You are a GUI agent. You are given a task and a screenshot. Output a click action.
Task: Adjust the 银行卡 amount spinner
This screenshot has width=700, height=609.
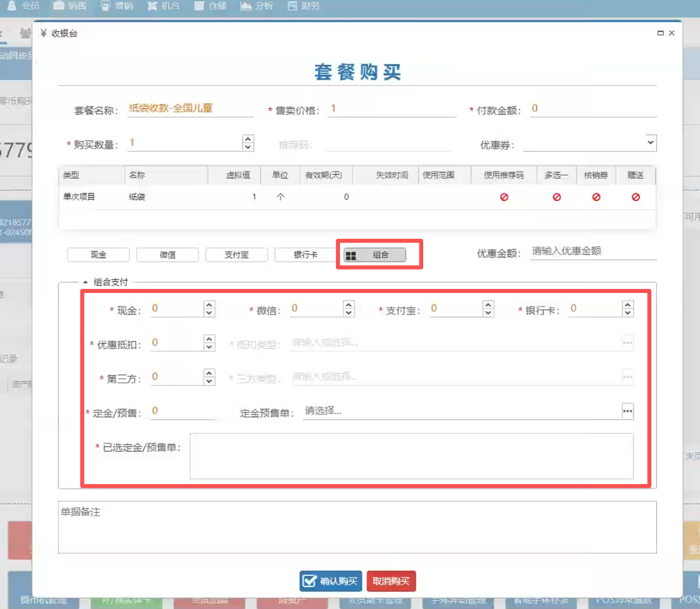click(627, 309)
